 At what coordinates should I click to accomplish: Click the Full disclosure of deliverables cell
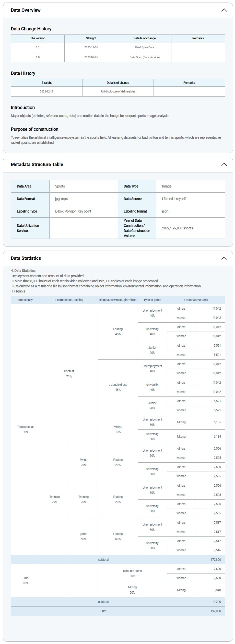pos(118,91)
